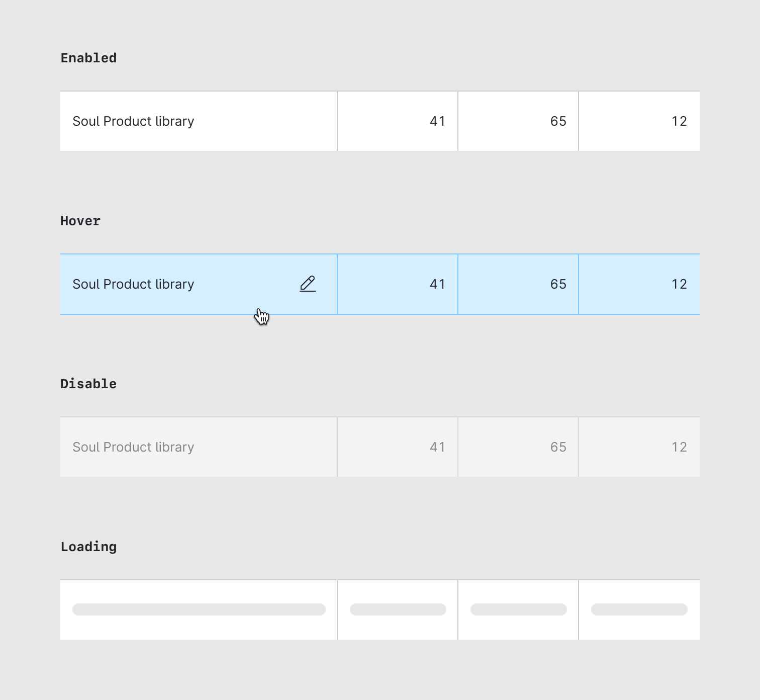Click the 65 cell in Enabled row
The width and height of the screenshot is (760, 700).
[x=558, y=121]
